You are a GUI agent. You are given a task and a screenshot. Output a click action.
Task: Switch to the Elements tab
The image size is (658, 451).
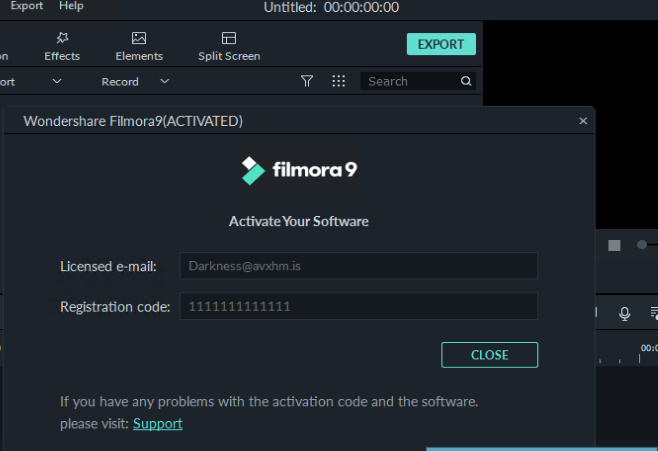tap(139, 47)
